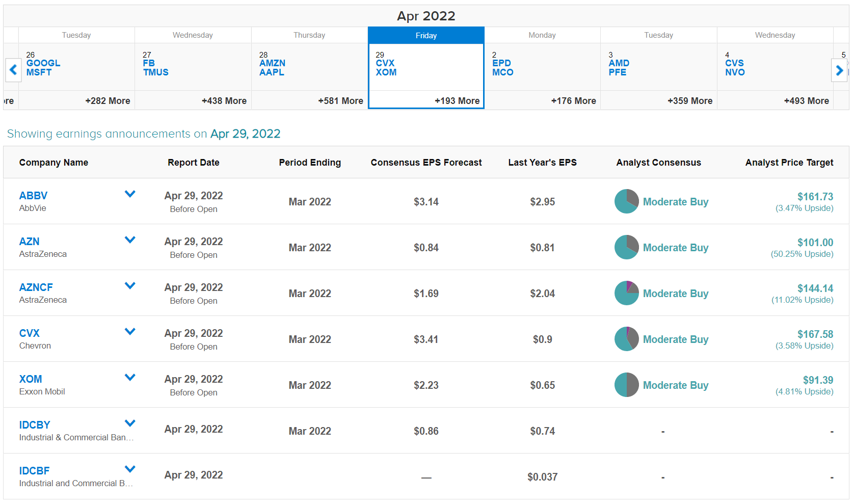This screenshot has width=853, height=504.
Task: Expand the ABBV row details
Action: (130, 194)
